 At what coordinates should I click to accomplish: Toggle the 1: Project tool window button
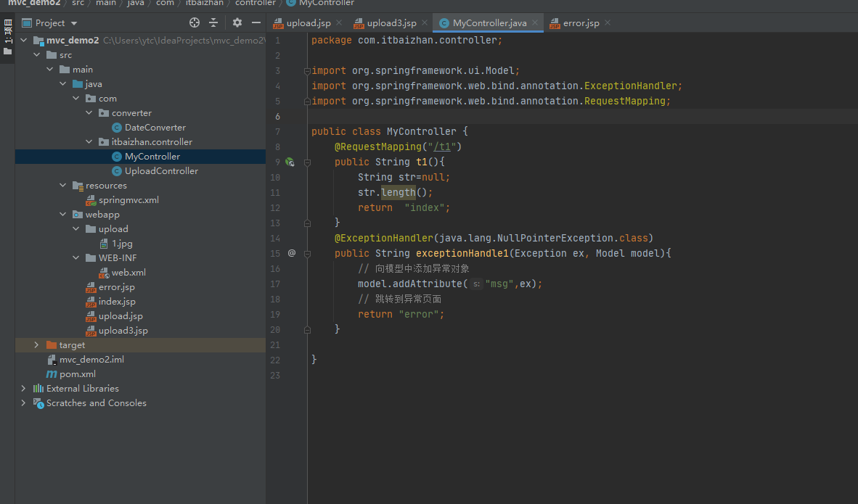[x=8, y=31]
